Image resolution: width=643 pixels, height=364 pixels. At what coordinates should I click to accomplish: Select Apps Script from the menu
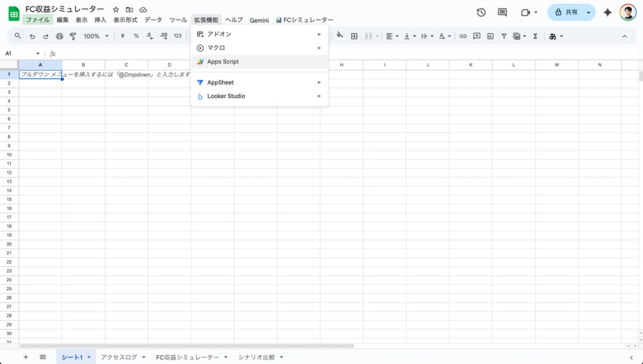(223, 62)
